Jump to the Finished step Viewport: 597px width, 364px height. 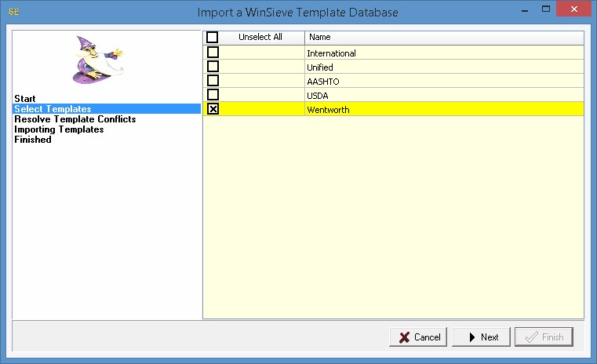[33, 140]
